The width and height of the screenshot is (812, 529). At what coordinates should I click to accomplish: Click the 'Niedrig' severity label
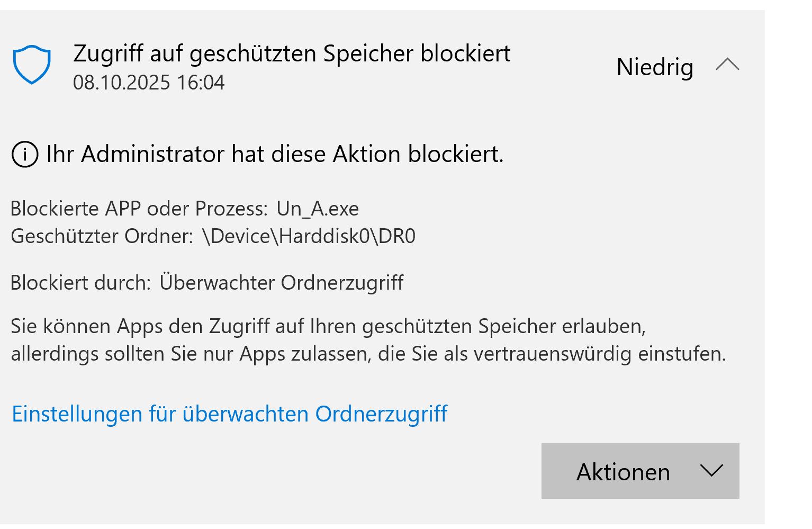point(655,67)
